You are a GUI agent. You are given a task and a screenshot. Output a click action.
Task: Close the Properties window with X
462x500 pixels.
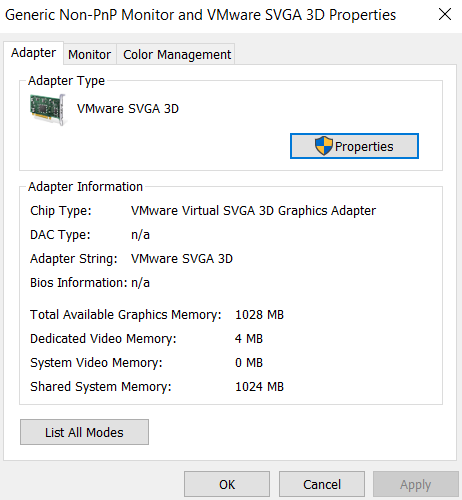(445, 15)
